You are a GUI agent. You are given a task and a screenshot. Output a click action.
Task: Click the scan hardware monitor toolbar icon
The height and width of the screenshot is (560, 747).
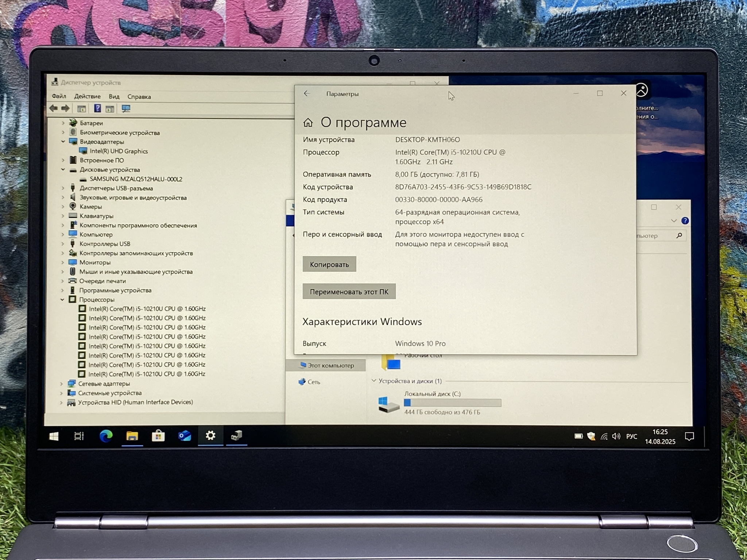(126, 109)
